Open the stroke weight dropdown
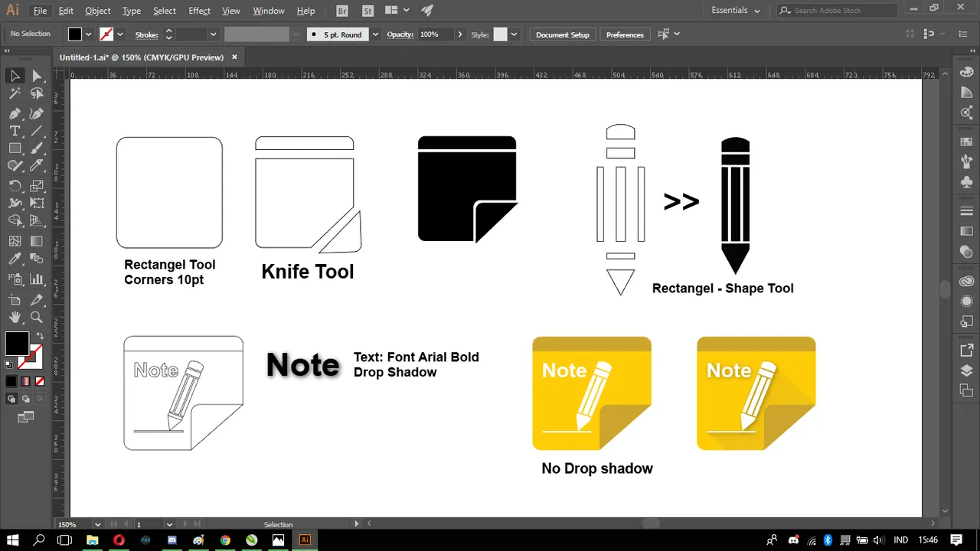The image size is (980, 551). click(x=214, y=34)
